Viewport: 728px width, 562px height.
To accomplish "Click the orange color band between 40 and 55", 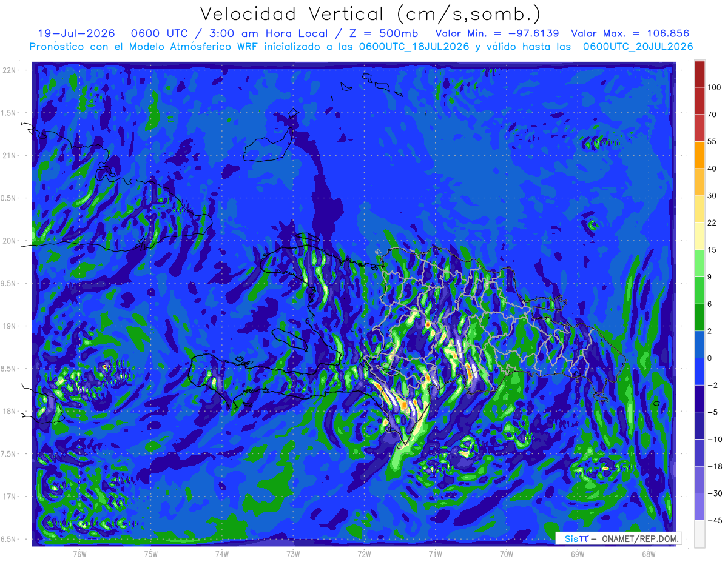I will point(699,155).
